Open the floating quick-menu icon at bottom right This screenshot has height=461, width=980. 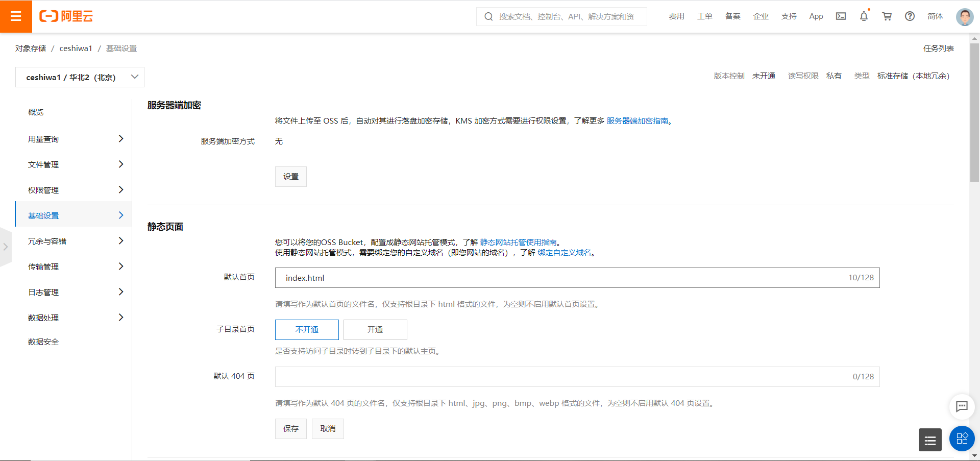pyautogui.click(x=962, y=439)
